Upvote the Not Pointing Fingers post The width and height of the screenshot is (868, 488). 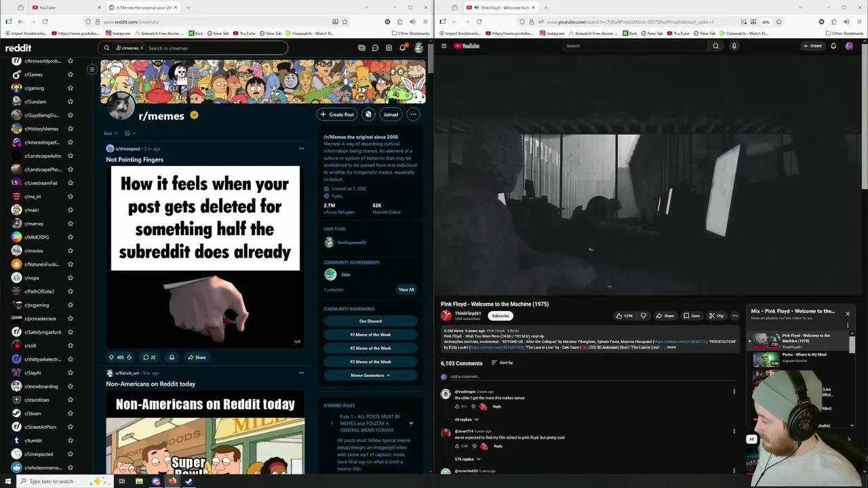click(112, 357)
